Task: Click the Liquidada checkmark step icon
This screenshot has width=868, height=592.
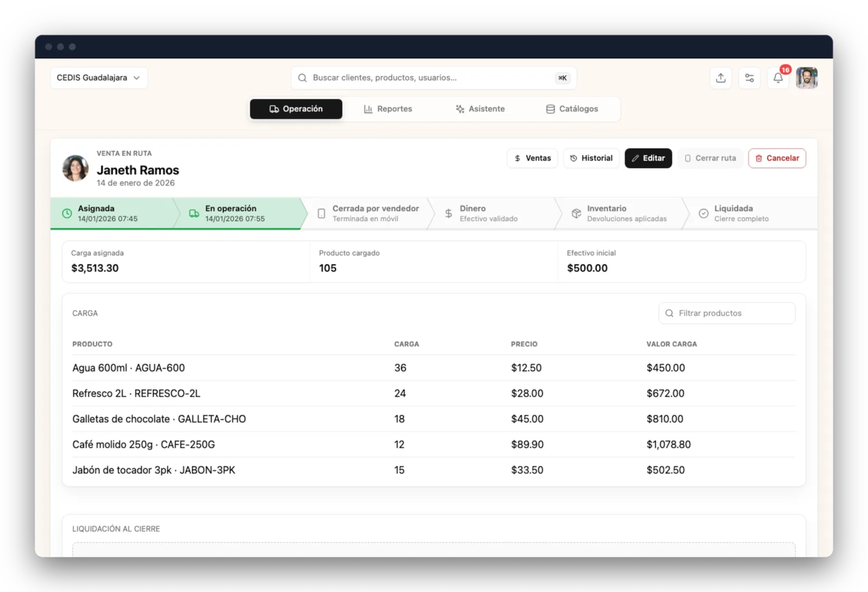Action: point(703,214)
